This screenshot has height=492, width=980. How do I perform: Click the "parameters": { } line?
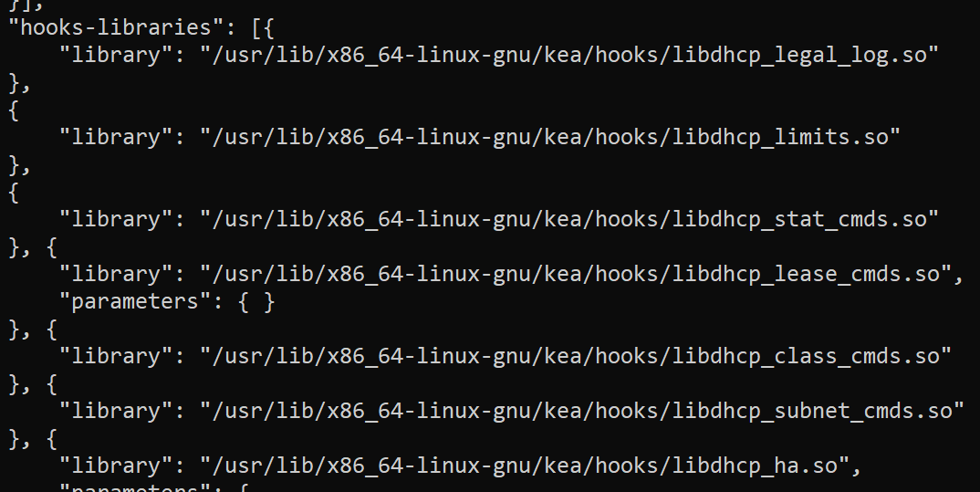tap(167, 302)
